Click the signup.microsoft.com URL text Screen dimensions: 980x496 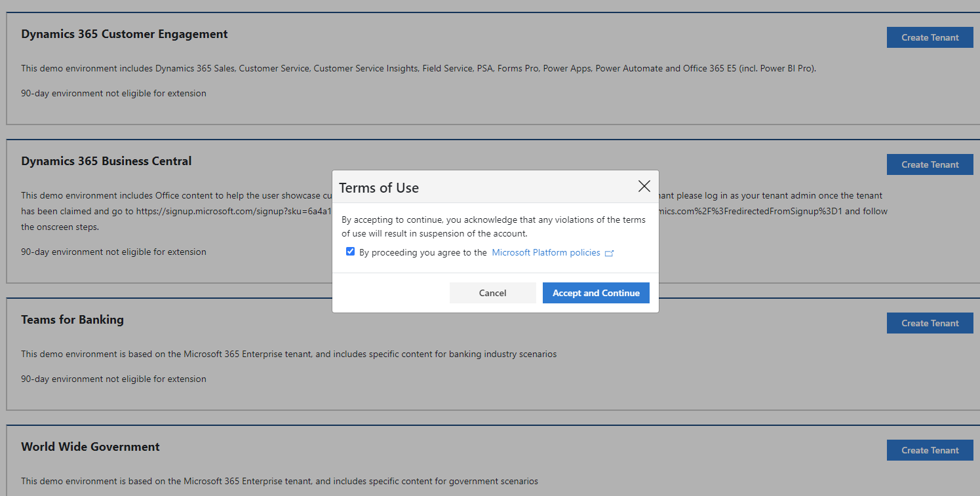(234, 212)
